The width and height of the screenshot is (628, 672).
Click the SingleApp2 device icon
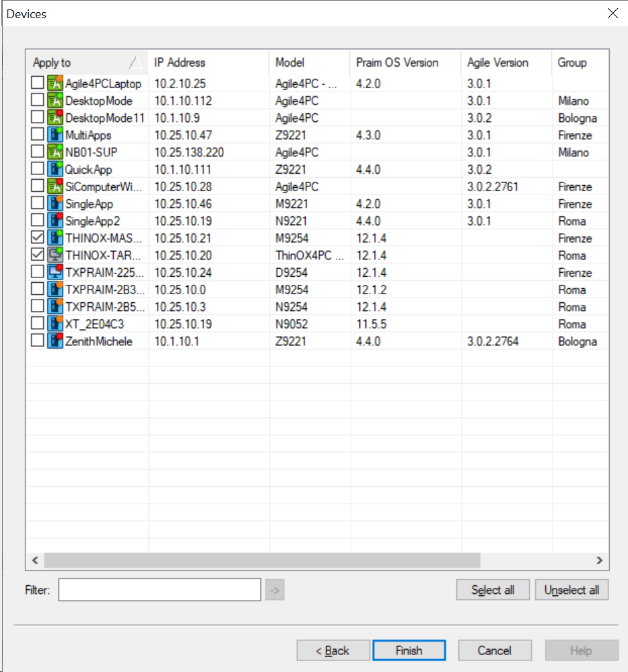coord(55,220)
